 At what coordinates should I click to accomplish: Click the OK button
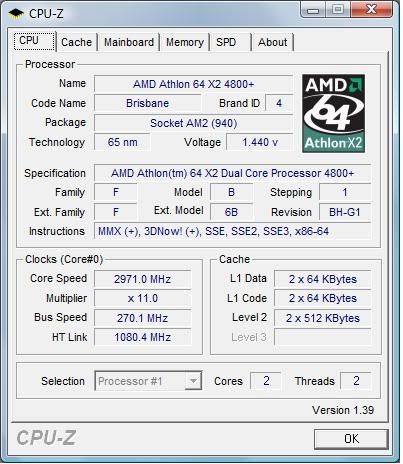tap(351, 439)
